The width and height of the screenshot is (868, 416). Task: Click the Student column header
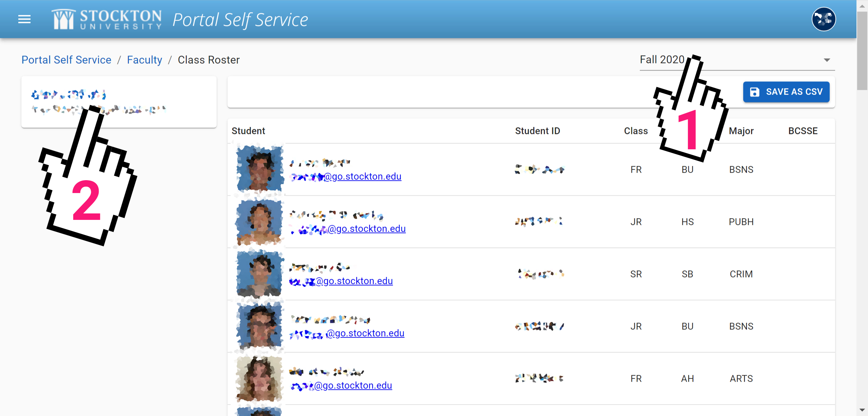[x=248, y=131]
